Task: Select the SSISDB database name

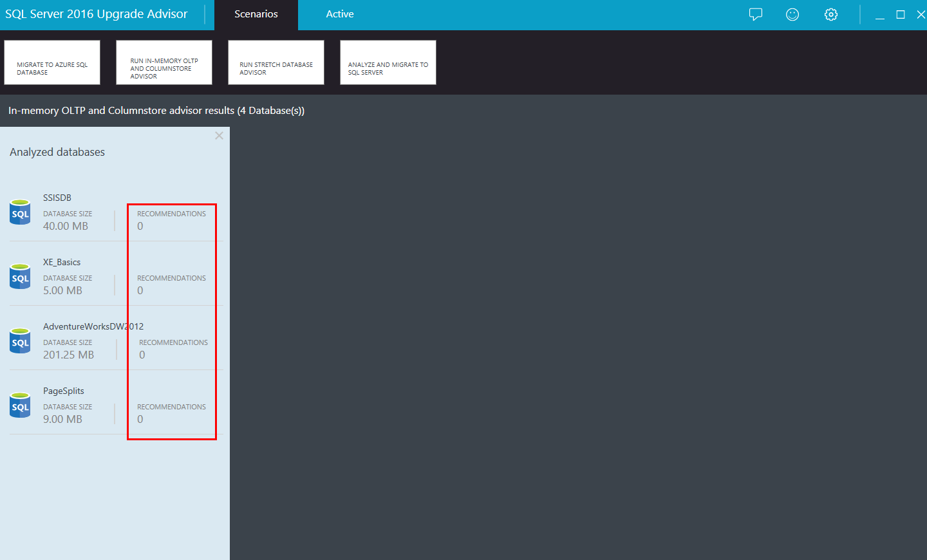Action: [x=57, y=198]
